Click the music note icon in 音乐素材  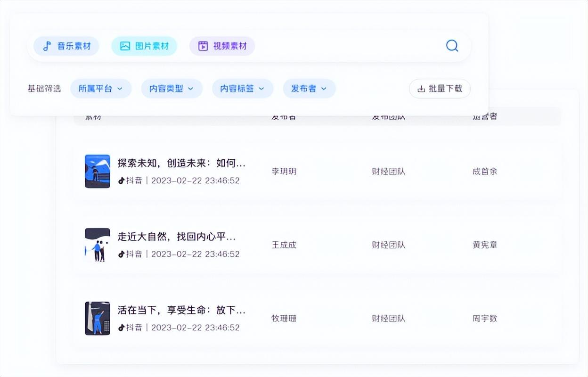[47, 46]
